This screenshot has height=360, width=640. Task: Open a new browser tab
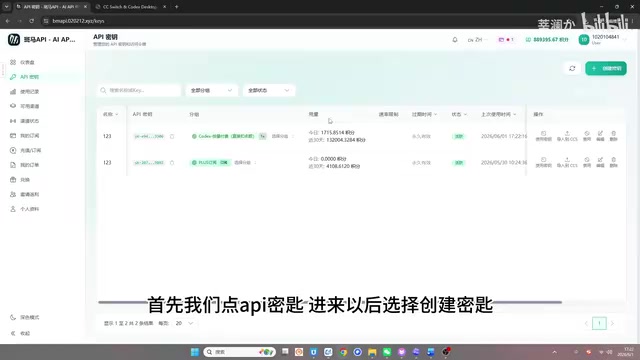(x=176, y=7)
